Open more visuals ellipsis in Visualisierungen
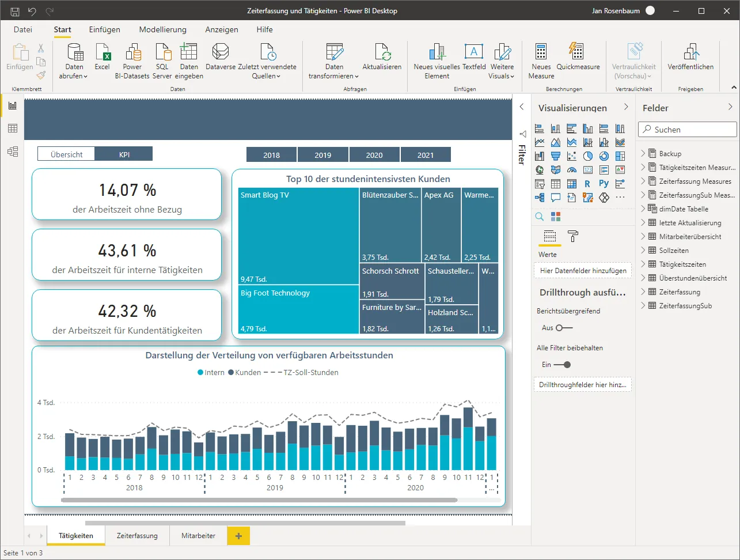The image size is (740, 560). click(620, 198)
